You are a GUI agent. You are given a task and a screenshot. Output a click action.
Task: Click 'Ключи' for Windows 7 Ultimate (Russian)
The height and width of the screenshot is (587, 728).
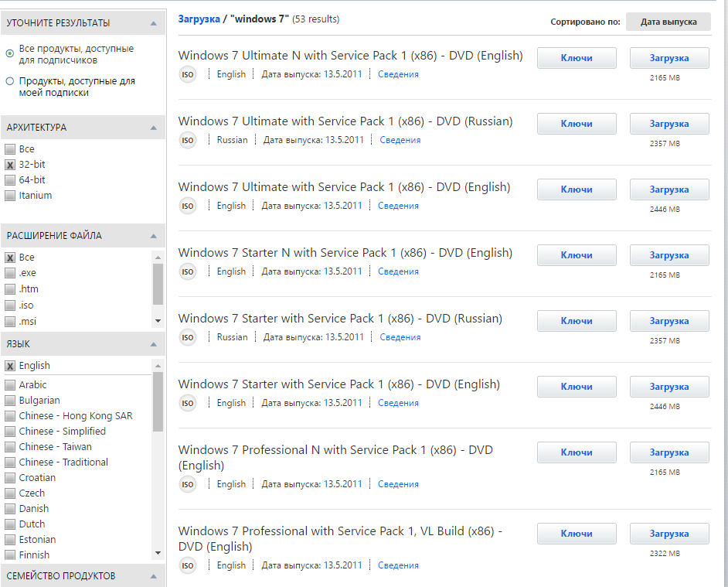click(x=577, y=124)
